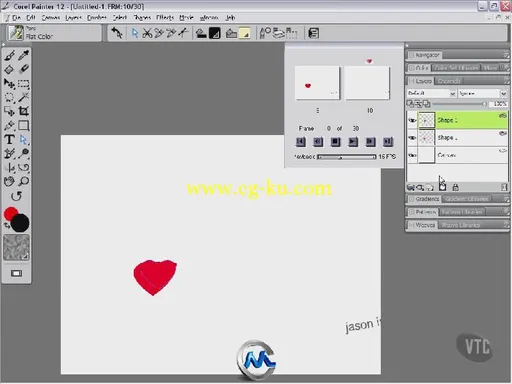
Task: Switch to the Gradient Libraries tab
Action: pyautogui.click(x=466, y=199)
